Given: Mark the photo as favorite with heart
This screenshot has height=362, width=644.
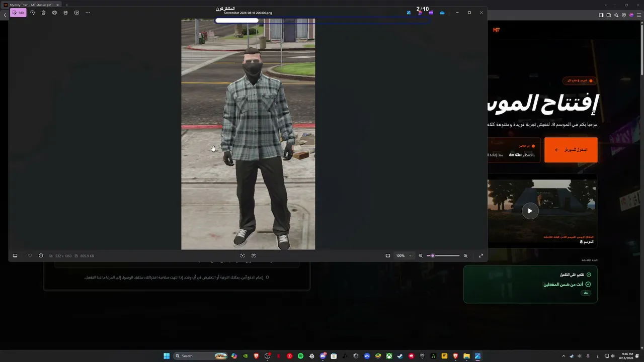Looking at the screenshot, I should click(30, 256).
